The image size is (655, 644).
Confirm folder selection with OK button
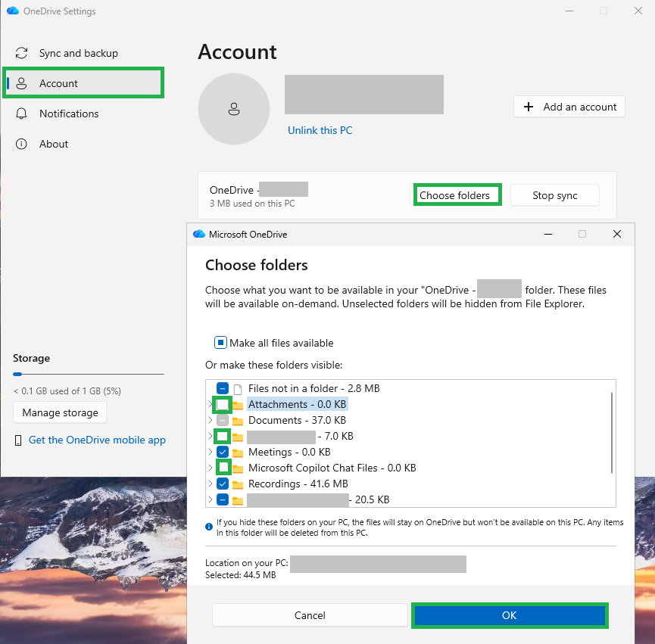[x=509, y=615]
